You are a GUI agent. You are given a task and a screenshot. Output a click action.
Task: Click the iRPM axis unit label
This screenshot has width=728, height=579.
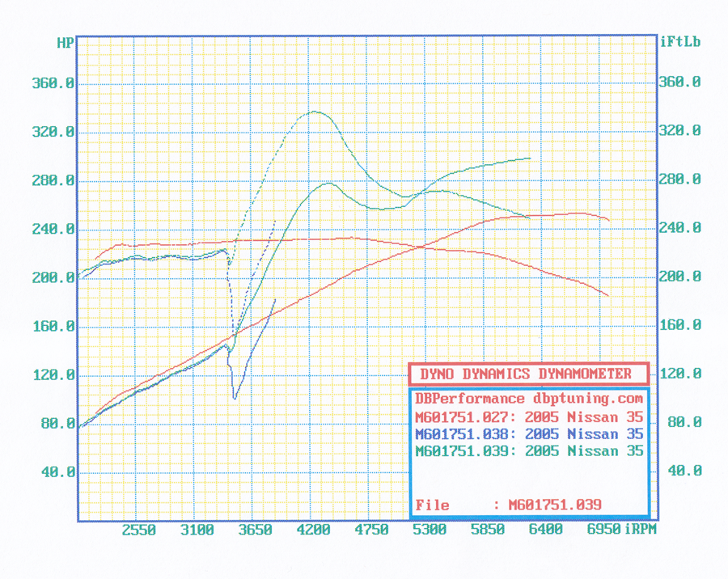[641, 530]
